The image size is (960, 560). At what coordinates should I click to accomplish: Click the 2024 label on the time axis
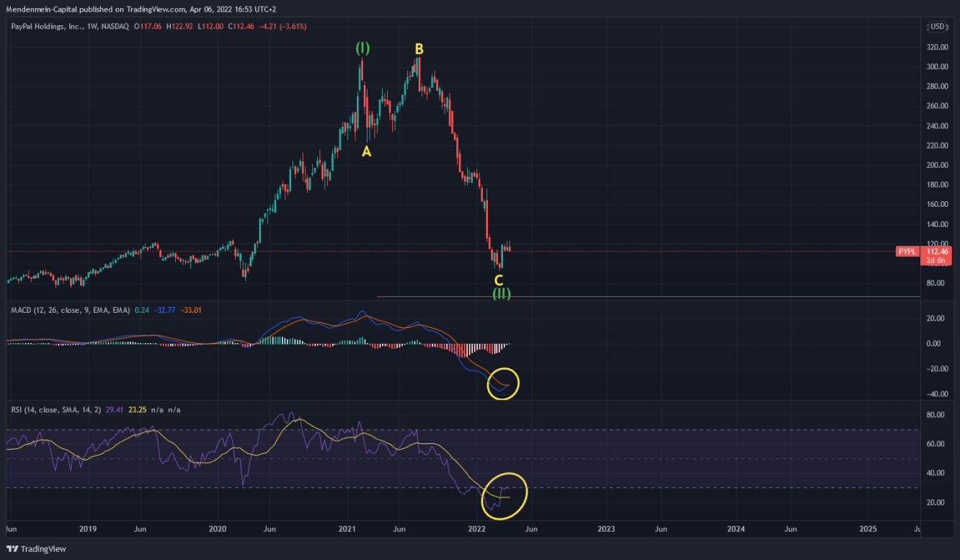737,528
